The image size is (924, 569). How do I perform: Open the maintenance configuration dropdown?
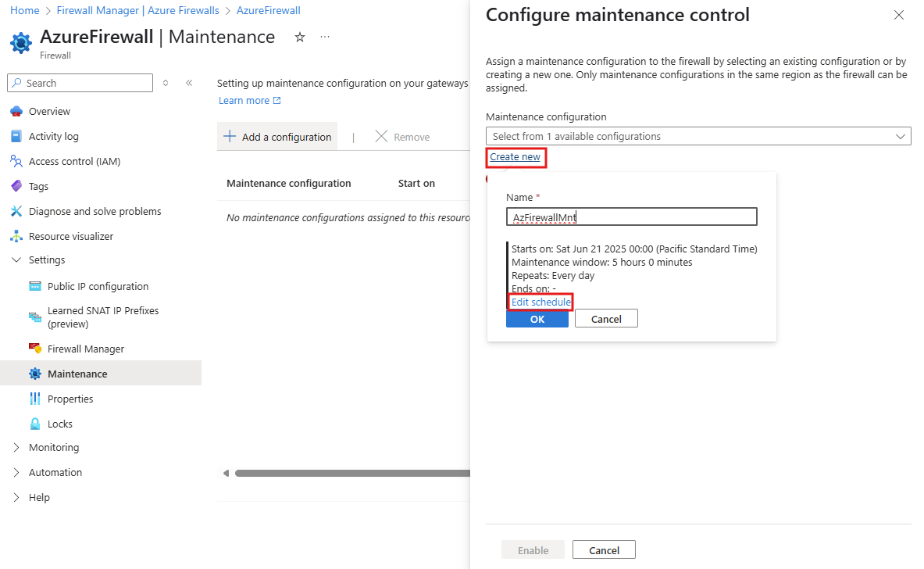tap(697, 135)
